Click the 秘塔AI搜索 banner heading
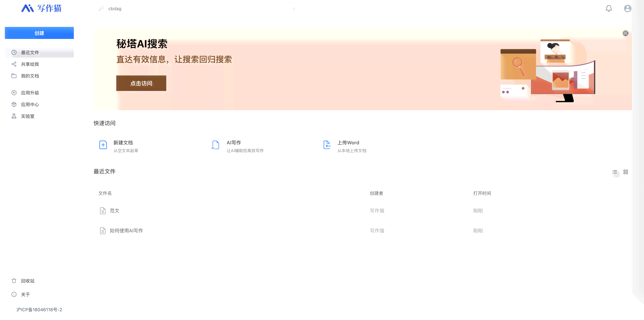Screen dimensions: 644x320 [x=142, y=44]
